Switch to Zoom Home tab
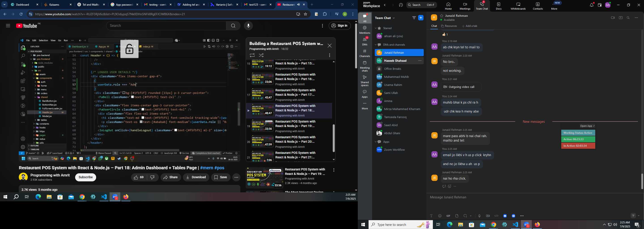Viewport: 644px width, 229px height. coord(448,6)
